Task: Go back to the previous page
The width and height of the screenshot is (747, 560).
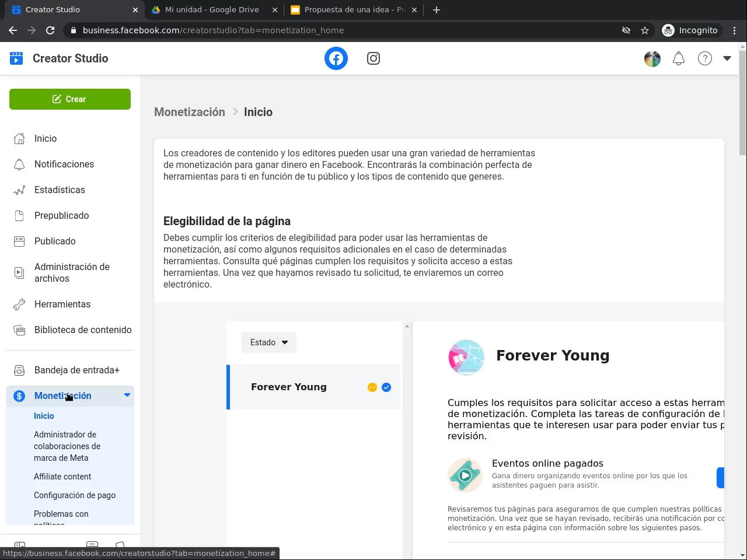Action: click(13, 30)
